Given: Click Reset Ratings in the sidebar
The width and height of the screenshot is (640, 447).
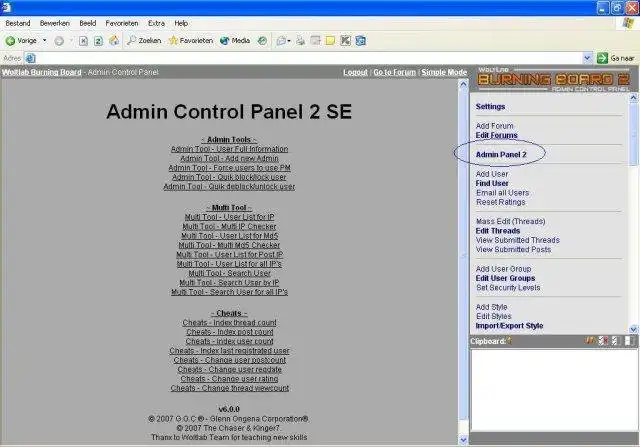Looking at the screenshot, I should coord(500,202).
